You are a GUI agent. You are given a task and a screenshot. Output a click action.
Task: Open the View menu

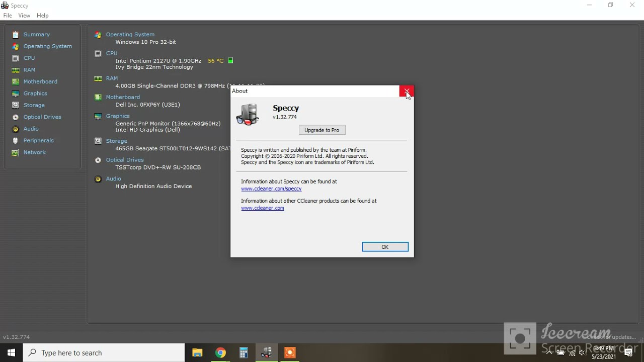24,16
